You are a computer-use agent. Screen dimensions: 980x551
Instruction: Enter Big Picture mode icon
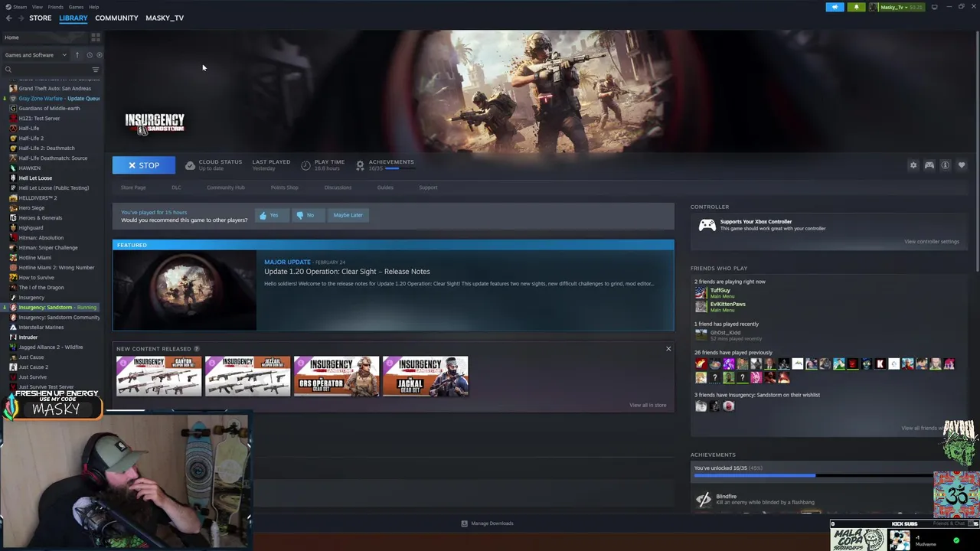(x=934, y=7)
